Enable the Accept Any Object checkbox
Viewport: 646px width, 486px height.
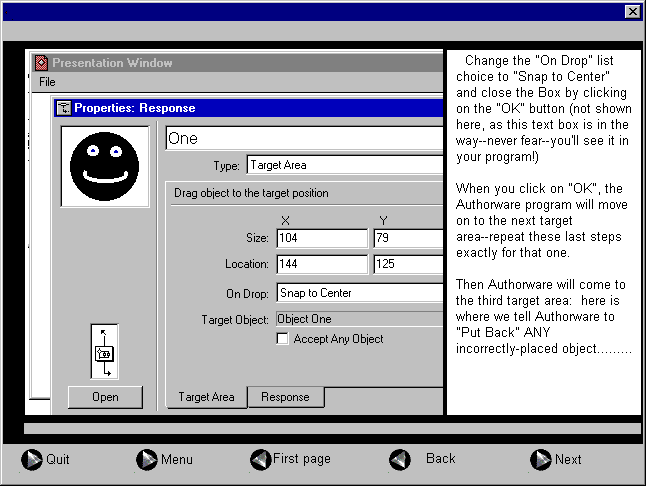(283, 339)
